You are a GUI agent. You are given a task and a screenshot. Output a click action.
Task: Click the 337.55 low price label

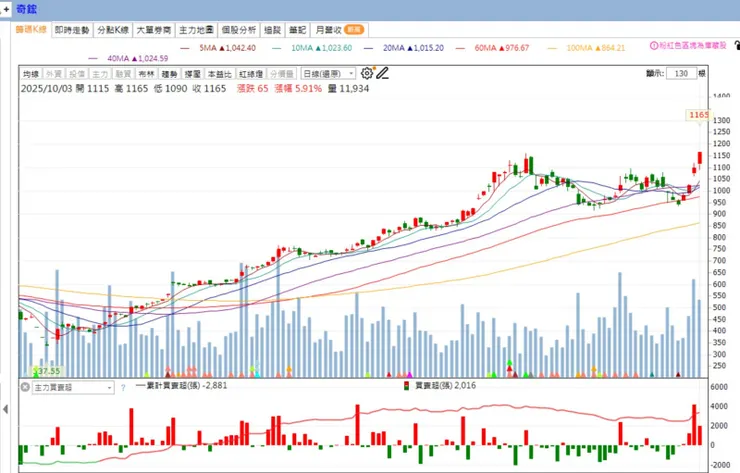pyautogui.click(x=46, y=371)
